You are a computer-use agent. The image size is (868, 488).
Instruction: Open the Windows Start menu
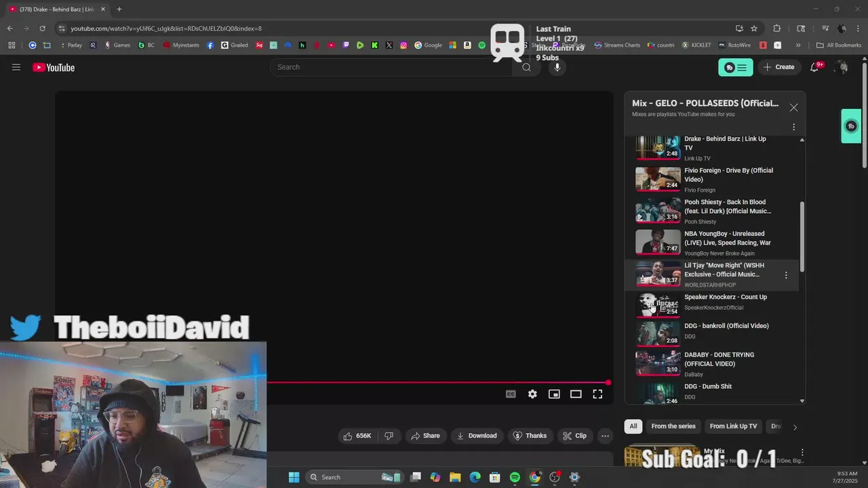point(294,477)
